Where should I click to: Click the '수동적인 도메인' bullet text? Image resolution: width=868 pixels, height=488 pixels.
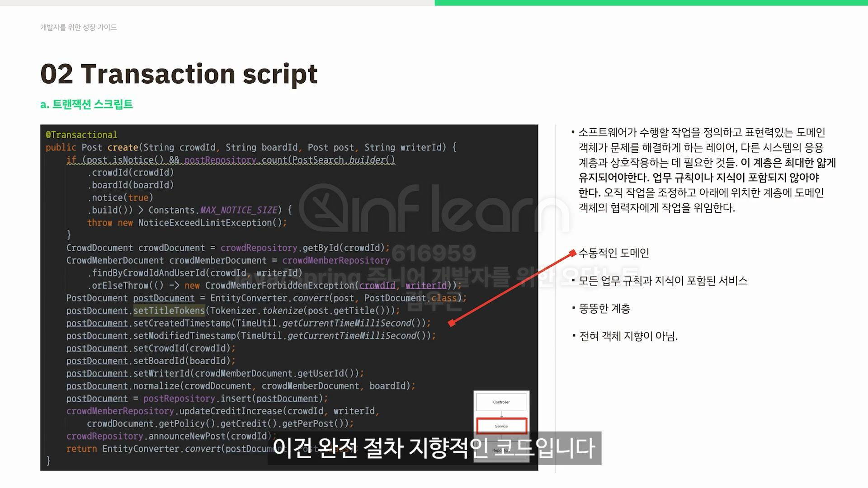pos(613,253)
